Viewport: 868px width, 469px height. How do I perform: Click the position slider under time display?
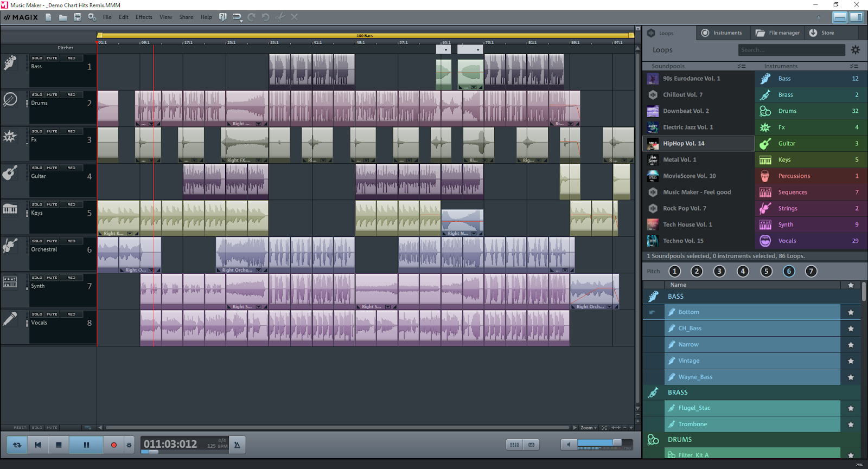[x=154, y=452]
